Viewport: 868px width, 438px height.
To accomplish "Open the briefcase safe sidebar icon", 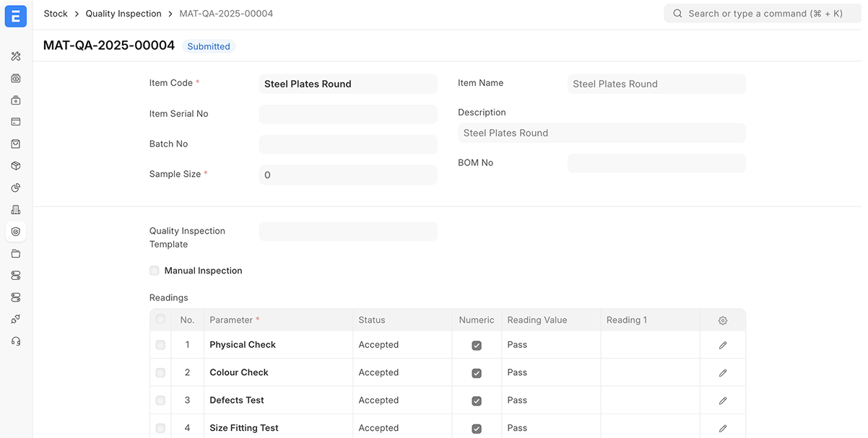I will (x=16, y=100).
